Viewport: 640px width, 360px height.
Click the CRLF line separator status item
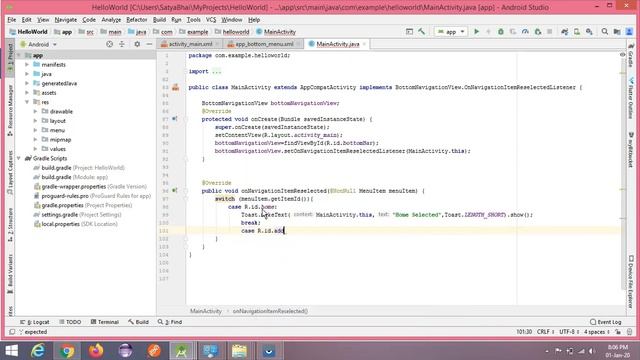pos(546,332)
